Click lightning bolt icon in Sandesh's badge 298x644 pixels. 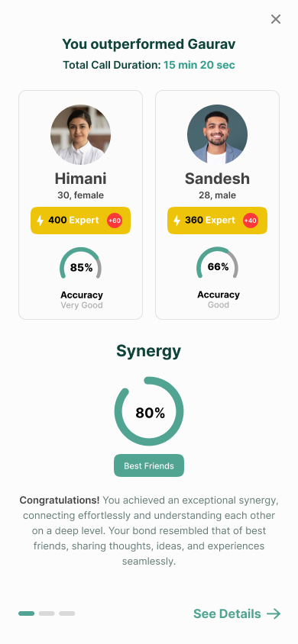(177, 221)
